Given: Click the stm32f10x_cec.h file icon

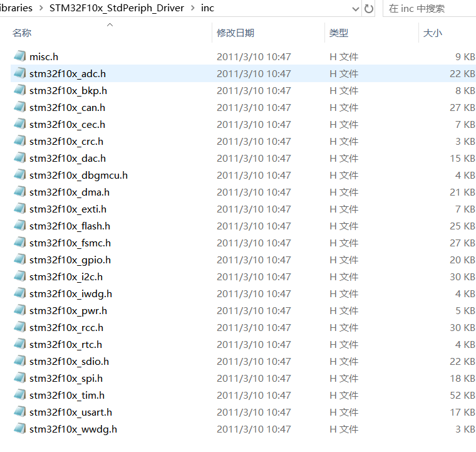Looking at the screenshot, I should [x=20, y=124].
